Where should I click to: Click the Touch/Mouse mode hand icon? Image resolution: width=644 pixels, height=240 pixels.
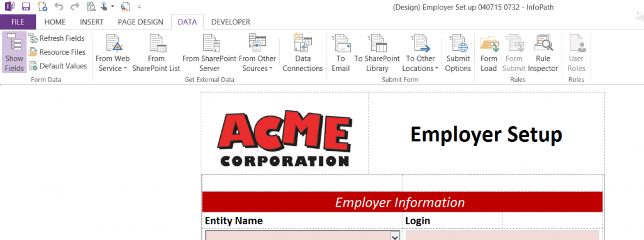coord(104,6)
